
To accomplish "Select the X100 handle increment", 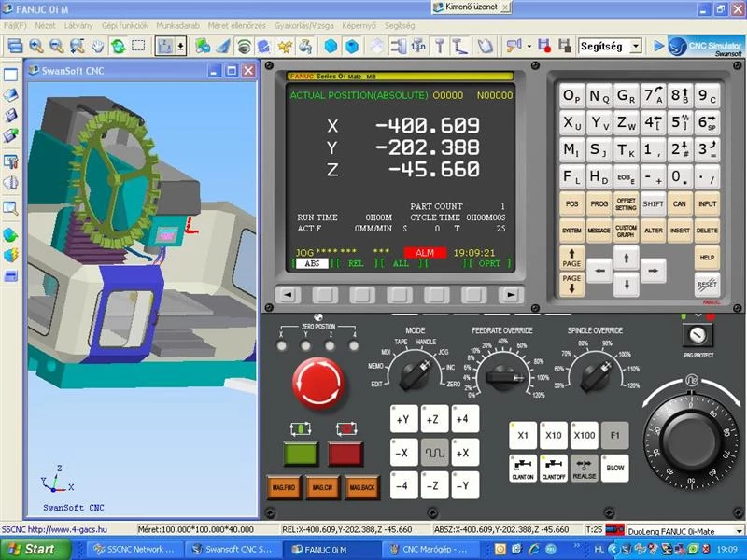I will [x=585, y=435].
